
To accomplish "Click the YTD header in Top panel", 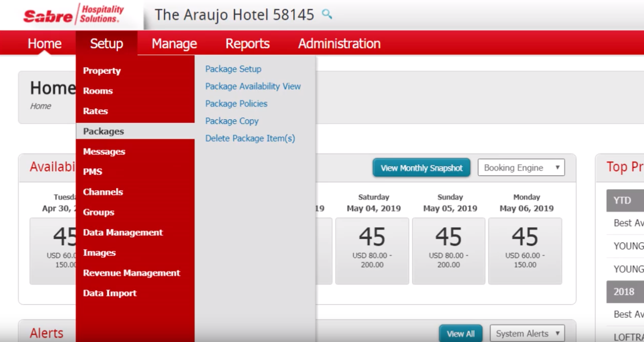I will (625, 201).
